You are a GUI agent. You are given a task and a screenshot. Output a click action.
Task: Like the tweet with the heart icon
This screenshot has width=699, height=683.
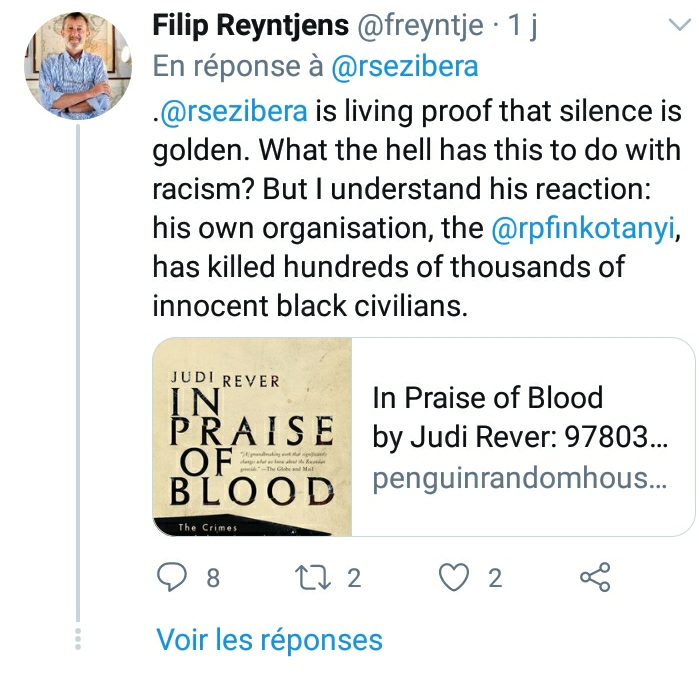tap(455, 577)
